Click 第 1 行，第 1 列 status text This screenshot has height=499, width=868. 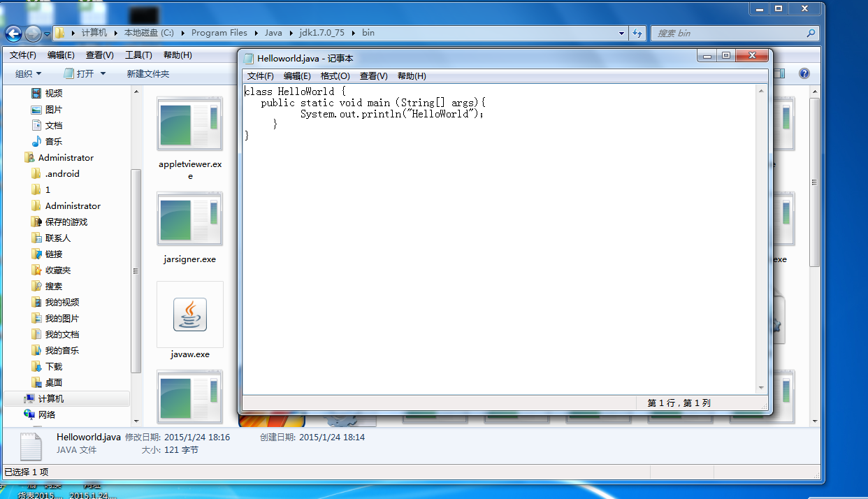click(679, 403)
